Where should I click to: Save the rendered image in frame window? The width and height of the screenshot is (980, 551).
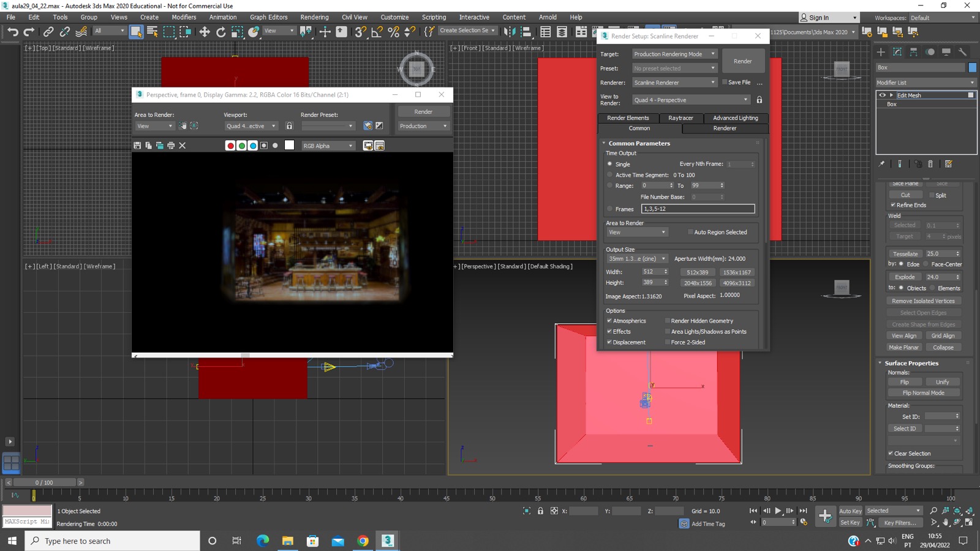[137, 146]
